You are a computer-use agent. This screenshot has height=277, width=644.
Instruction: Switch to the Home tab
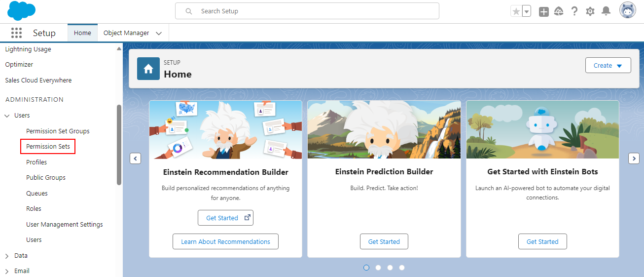[82, 33]
